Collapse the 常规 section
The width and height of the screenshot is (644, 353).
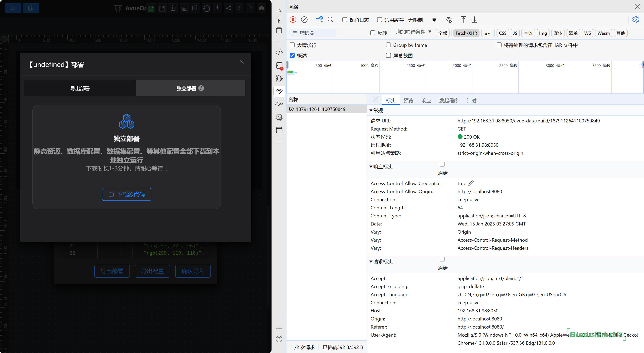(x=371, y=111)
